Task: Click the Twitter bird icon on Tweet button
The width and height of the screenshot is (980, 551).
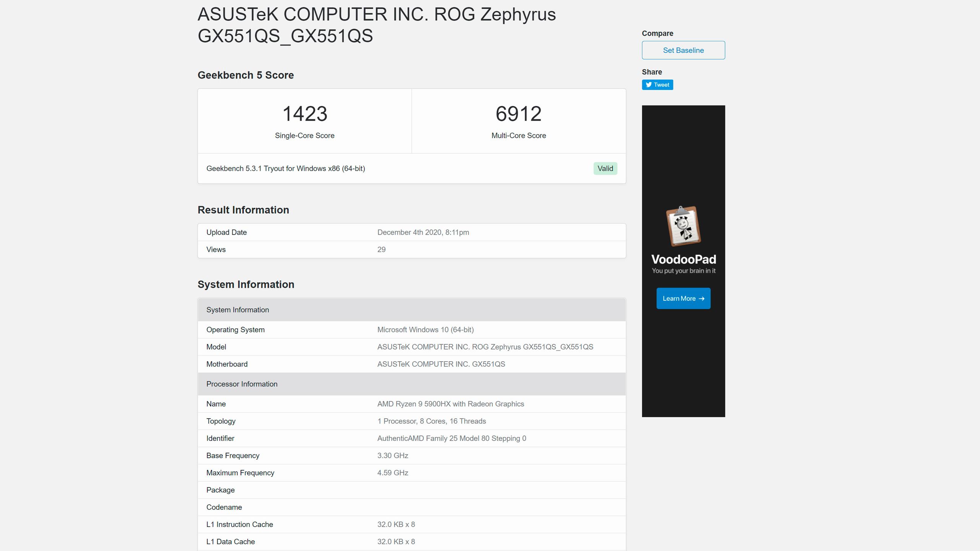Action: pos(649,85)
